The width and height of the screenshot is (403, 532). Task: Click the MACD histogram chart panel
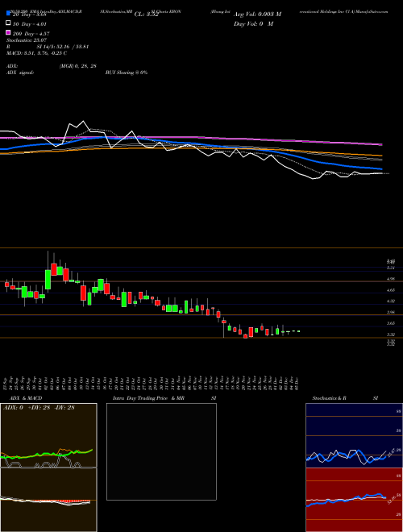point(48,500)
